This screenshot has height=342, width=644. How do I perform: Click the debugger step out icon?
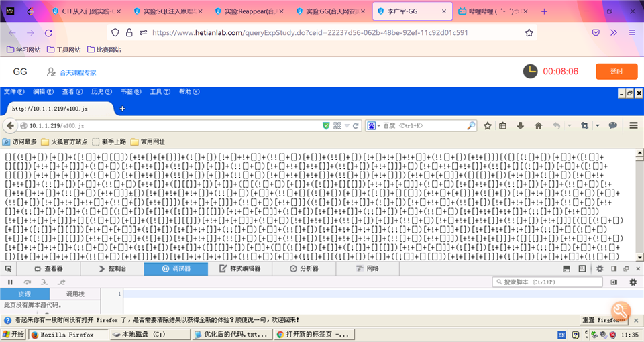61,282
